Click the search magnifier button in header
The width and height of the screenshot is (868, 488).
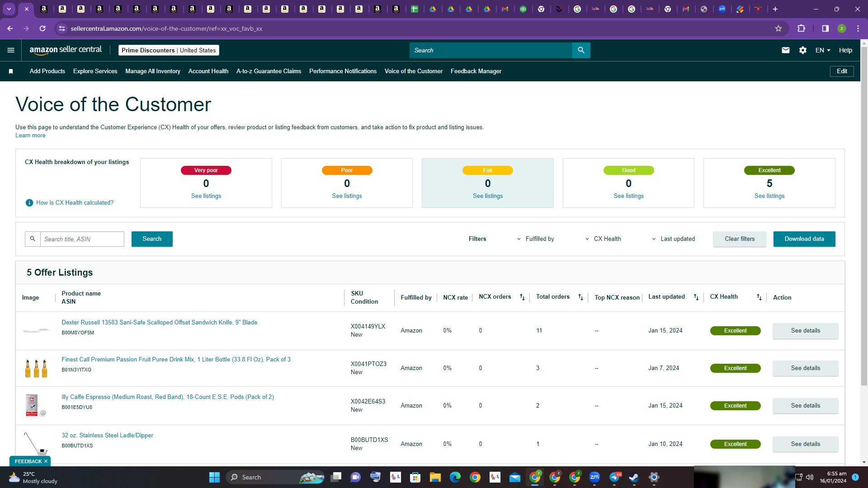pos(581,50)
